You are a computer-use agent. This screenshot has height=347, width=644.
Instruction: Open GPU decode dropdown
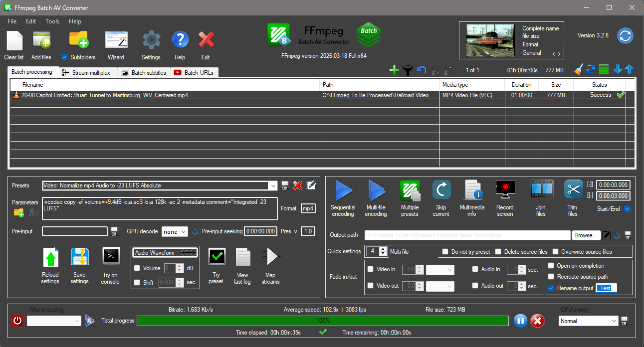pyautogui.click(x=175, y=231)
